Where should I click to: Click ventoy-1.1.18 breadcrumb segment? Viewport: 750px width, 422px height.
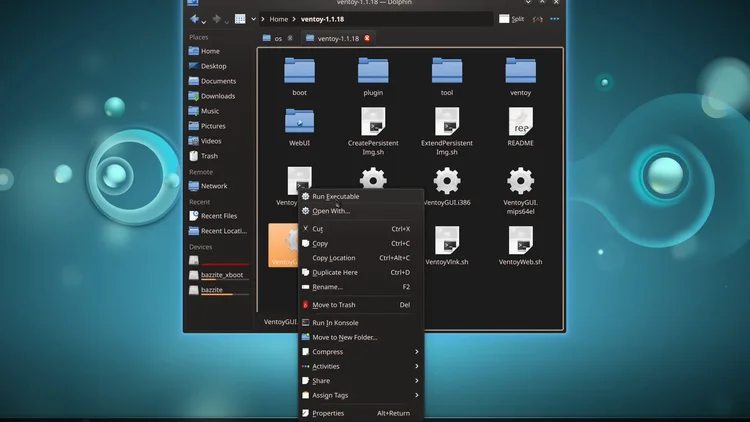[x=322, y=19]
